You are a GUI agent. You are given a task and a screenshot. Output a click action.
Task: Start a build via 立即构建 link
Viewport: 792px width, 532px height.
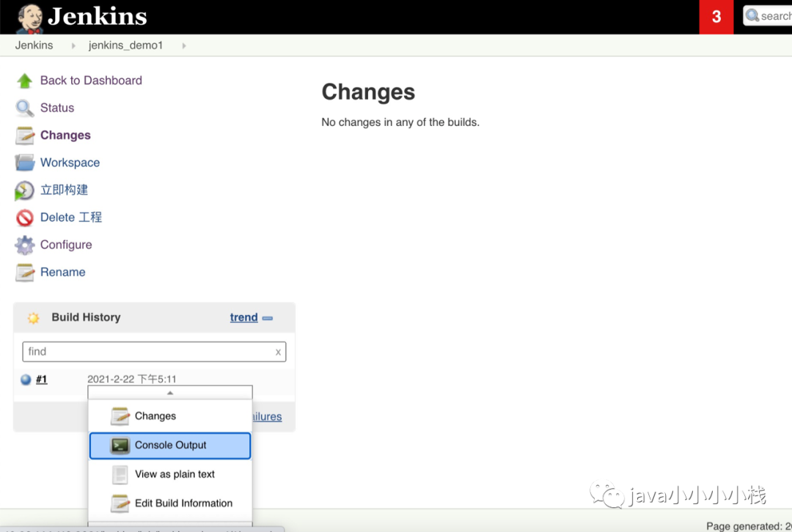coord(64,191)
